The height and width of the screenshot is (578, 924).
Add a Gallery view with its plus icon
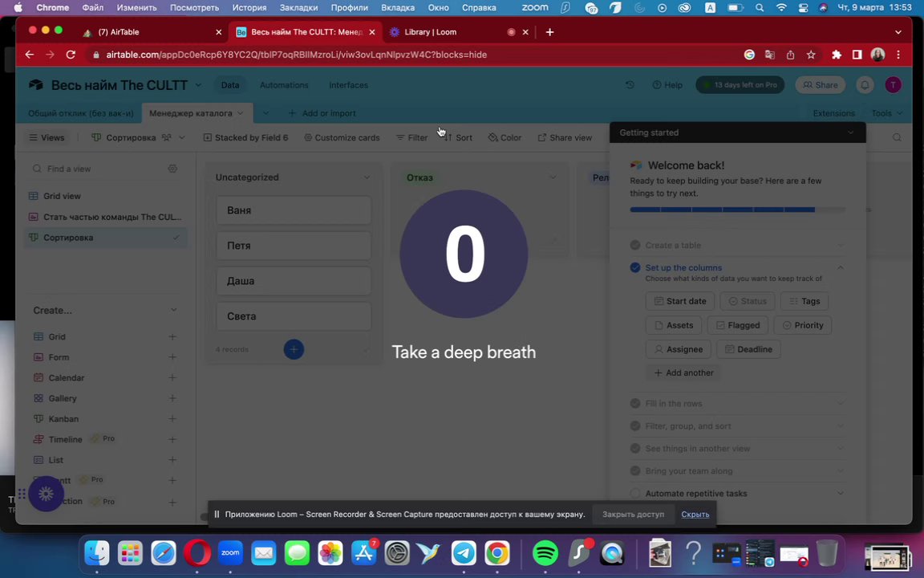(x=172, y=398)
